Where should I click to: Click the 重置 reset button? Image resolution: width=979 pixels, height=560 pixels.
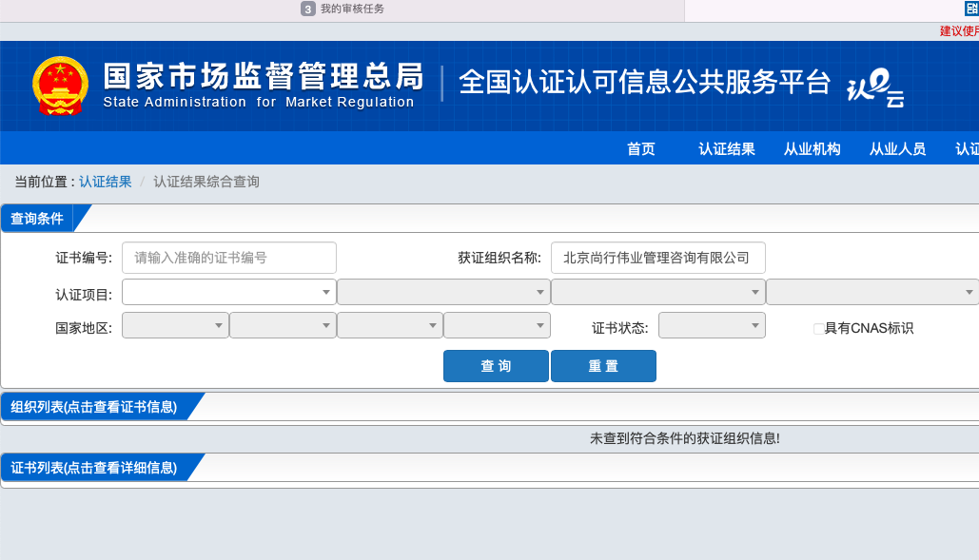[x=604, y=366]
